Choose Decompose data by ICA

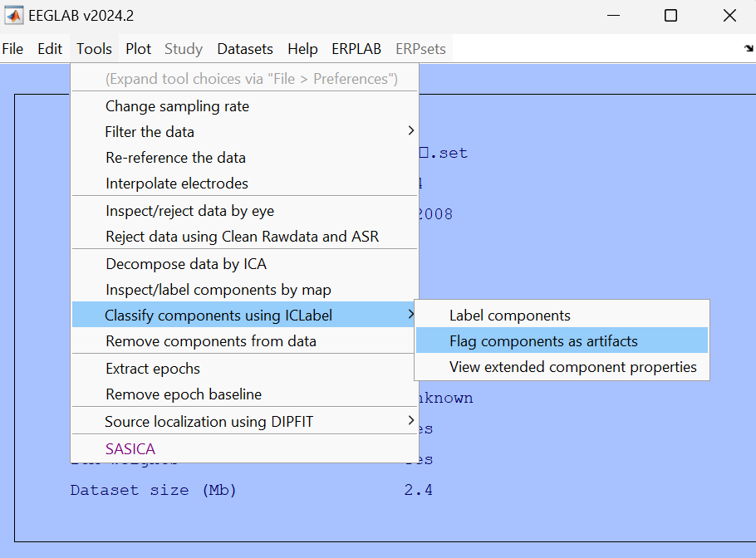[244, 264]
